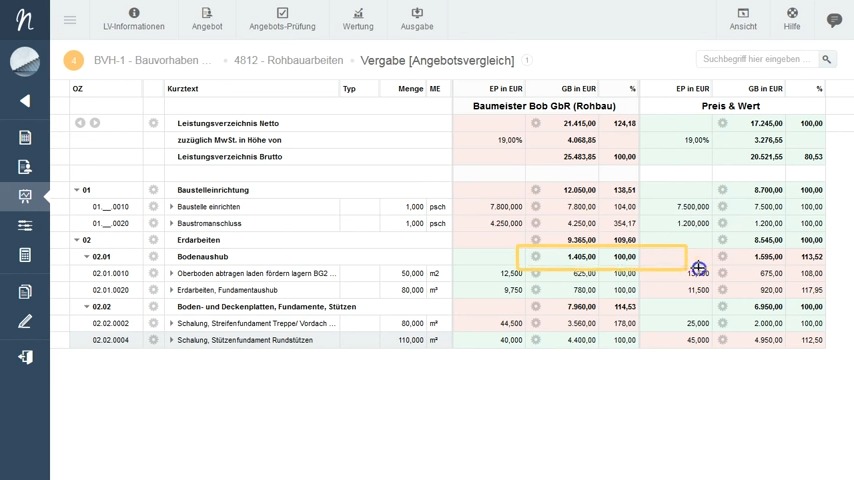Type in the Suchbegriff search field
The height and width of the screenshot is (480, 854).
(757, 60)
